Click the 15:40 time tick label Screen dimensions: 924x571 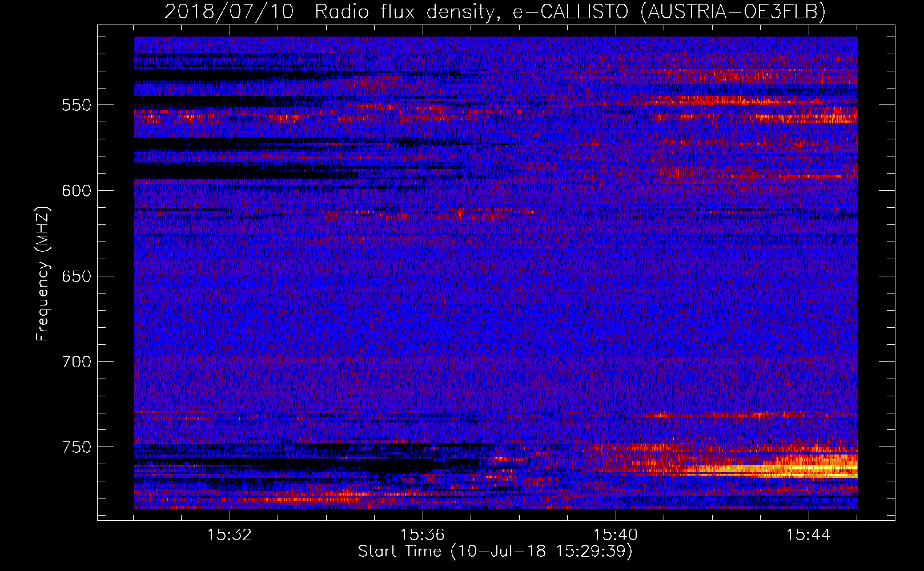(x=616, y=535)
